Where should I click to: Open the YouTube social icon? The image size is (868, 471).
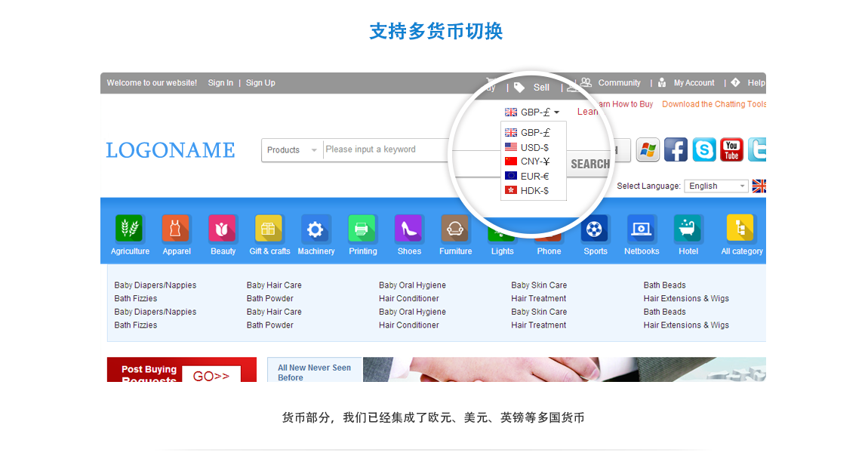pos(731,149)
